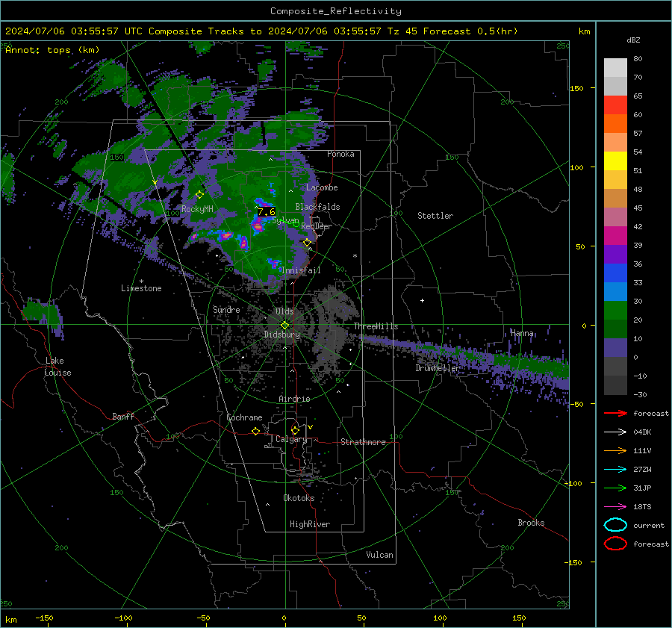Click the dBZ legend heading
The width and height of the screenshot is (672, 628).
click(x=633, y=40)
